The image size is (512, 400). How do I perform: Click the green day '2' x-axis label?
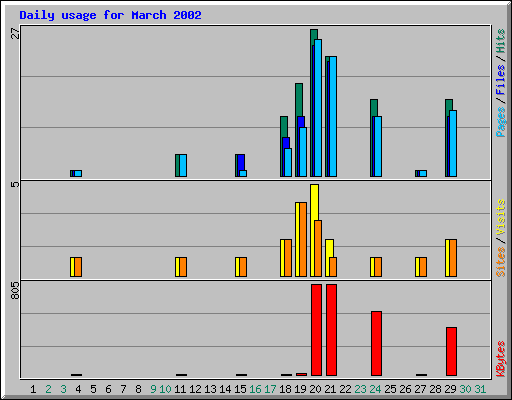(x=48, y=389)
